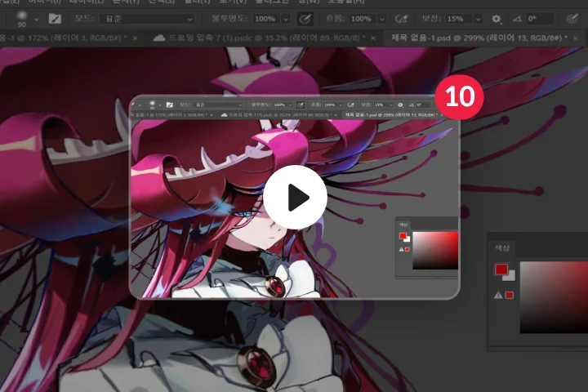Viewport: 588px width, 392px height.
Task: Toggle pen pressure for size icon
Action: pos(572,19)
